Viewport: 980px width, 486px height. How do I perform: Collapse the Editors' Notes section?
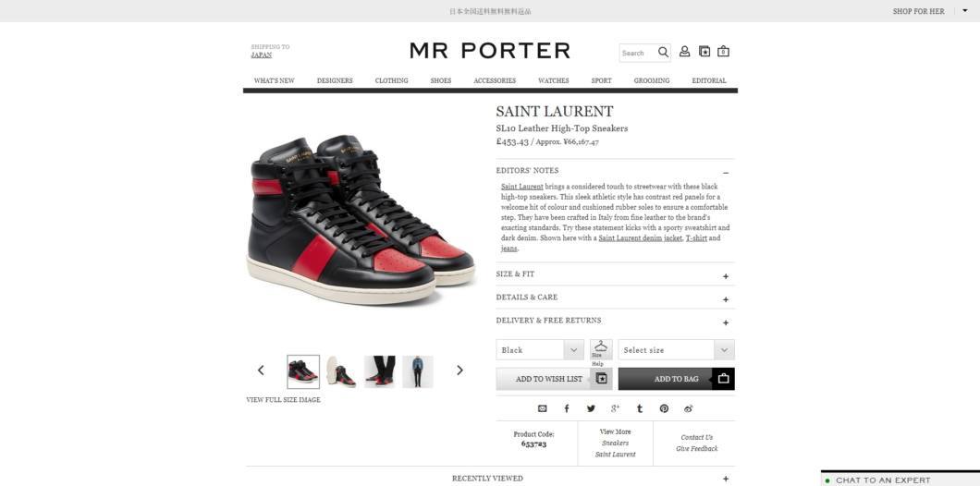click(726, 173)
